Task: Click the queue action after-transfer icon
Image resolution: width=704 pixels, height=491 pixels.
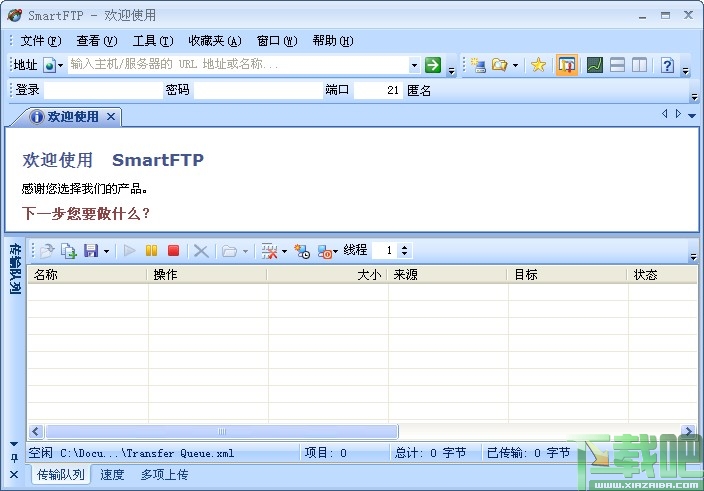Action: pyautogui.click(x=324, y=252)
